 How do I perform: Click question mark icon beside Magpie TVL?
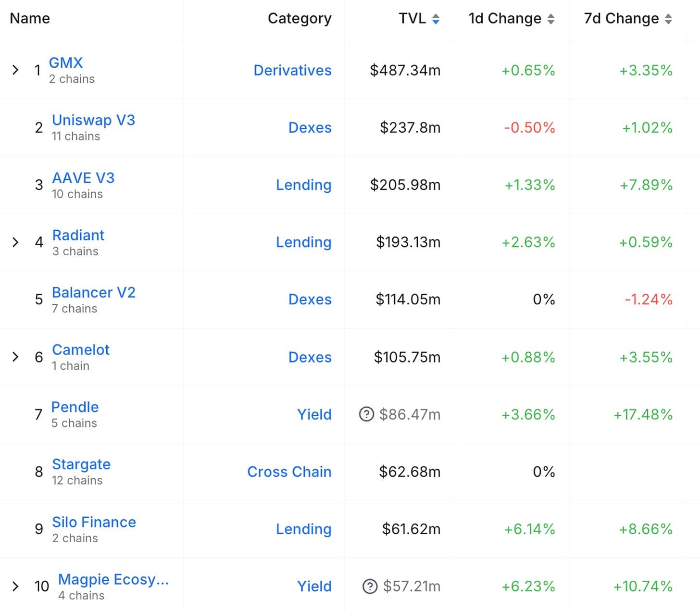[370, 586]
